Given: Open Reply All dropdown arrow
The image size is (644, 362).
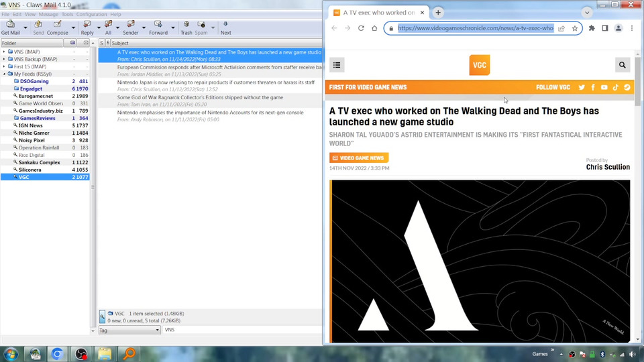Looking at the screenshot, I should coord(117,28).
